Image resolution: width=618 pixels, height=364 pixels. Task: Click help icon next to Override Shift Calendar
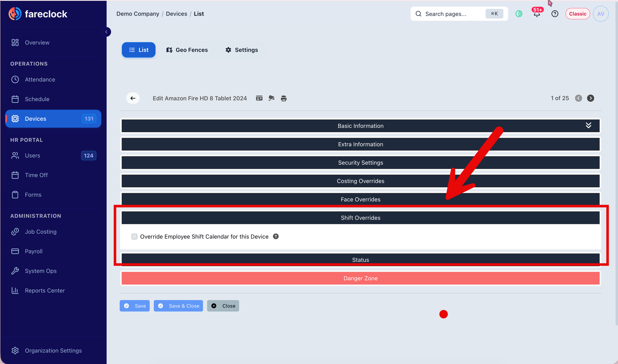(276, 237)
